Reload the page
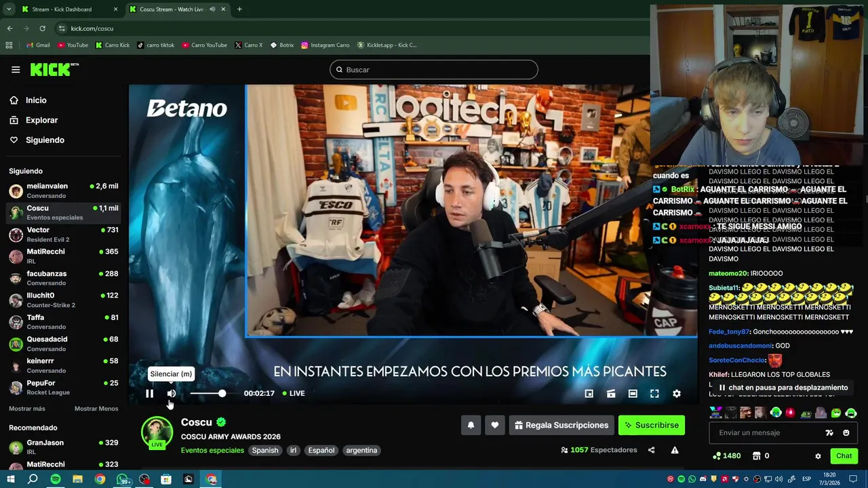 (42, 28)
